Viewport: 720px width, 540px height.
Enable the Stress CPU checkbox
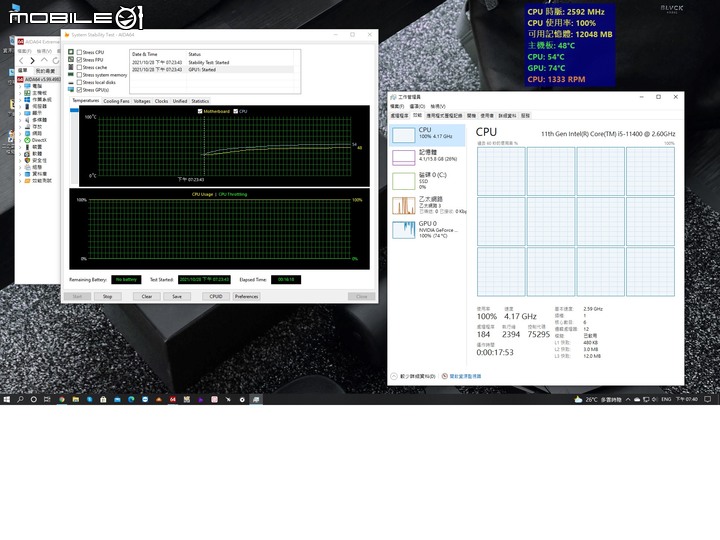point(79,52)
